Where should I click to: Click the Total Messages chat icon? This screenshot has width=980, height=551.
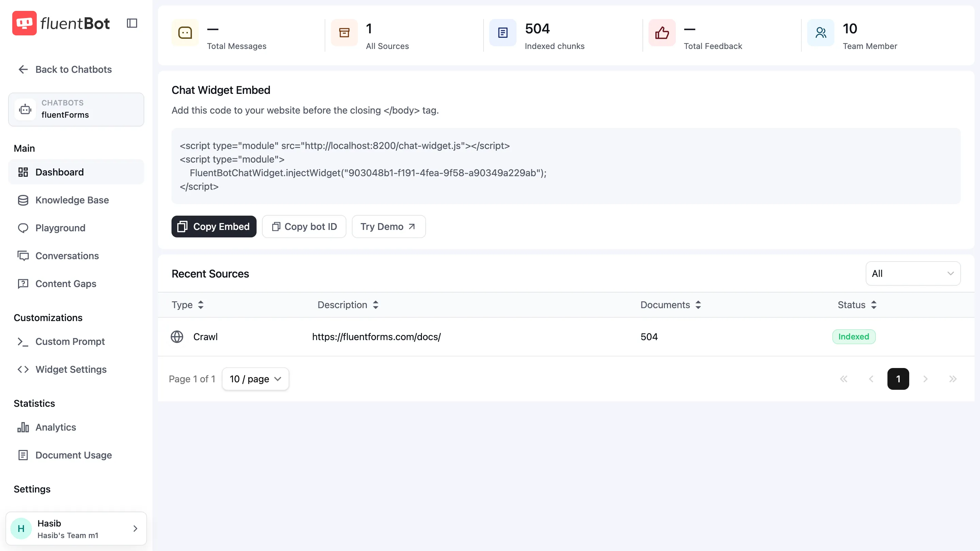185,33
